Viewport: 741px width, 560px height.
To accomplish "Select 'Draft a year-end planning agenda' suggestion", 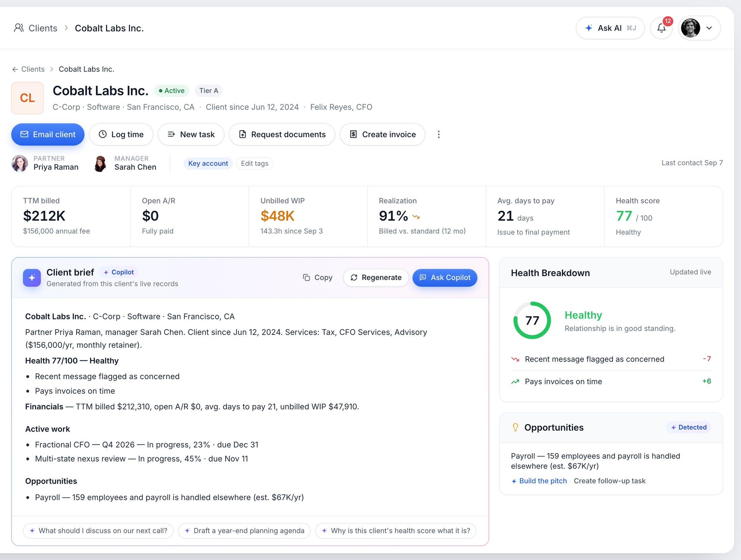I will [x=244, y=531].
